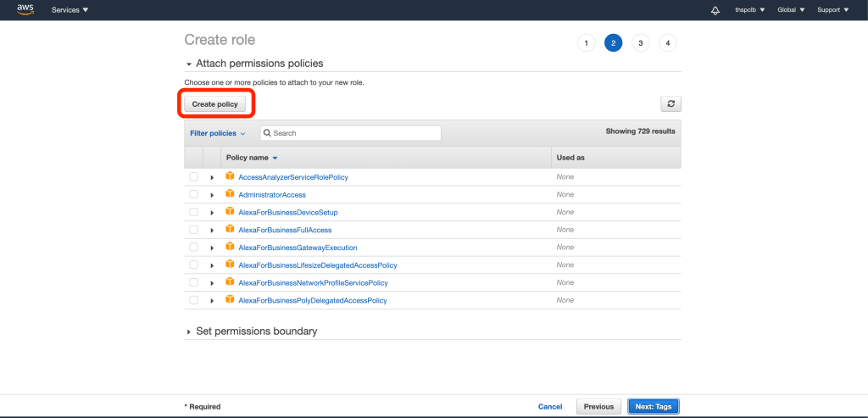
Task: Click the search magnifier icon
Action: (x=266, y=133)
